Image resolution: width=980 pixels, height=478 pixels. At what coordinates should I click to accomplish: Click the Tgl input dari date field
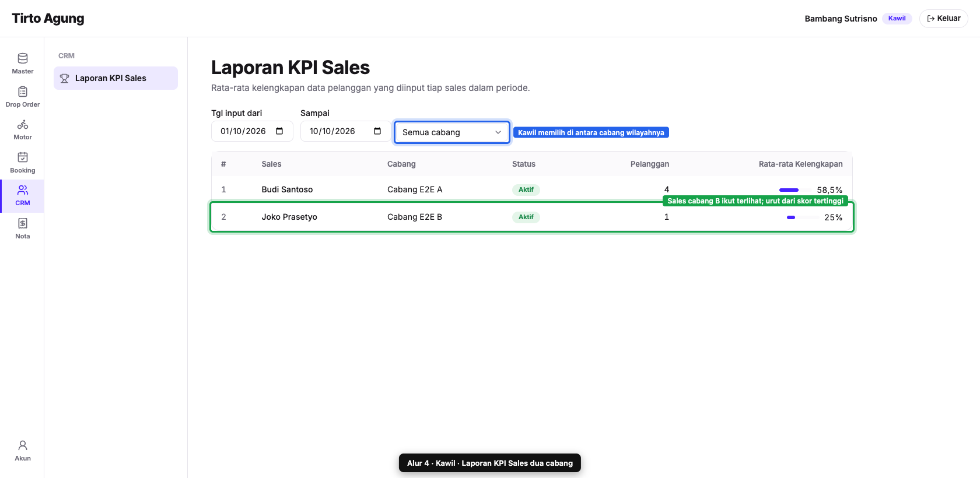[x=252, y=131]
